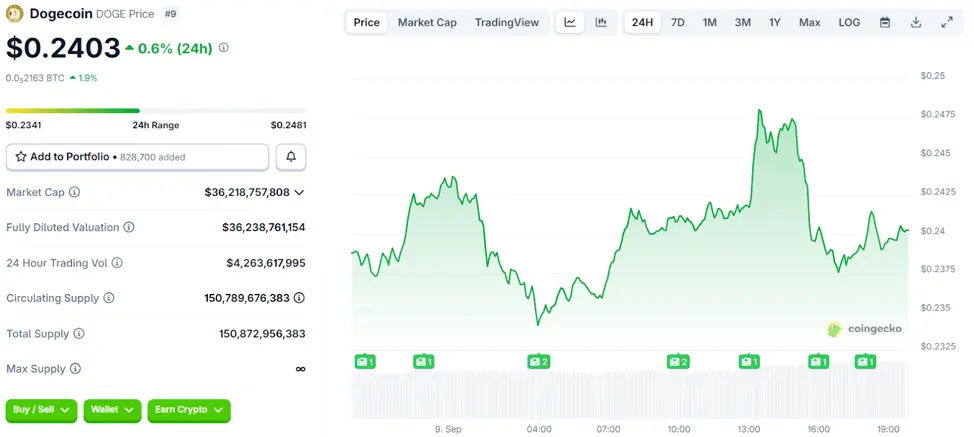974x437 pixels.
Task: Toggle the LOG scale option
Action: pos(849,22)
